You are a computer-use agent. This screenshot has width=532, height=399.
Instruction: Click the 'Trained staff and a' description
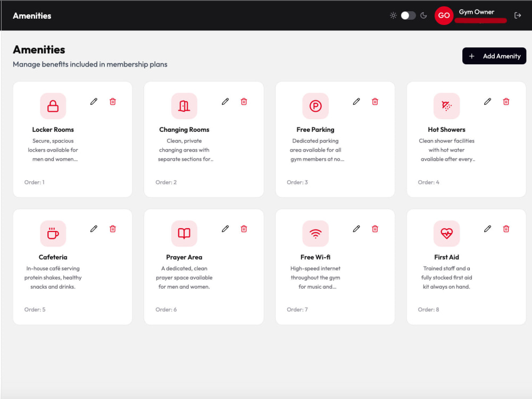[446, 278]
